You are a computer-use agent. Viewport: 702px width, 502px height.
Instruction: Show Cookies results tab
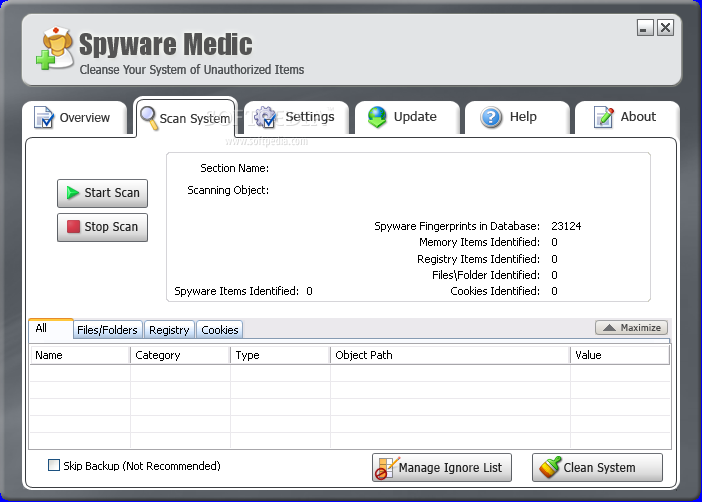pos(220,330)
